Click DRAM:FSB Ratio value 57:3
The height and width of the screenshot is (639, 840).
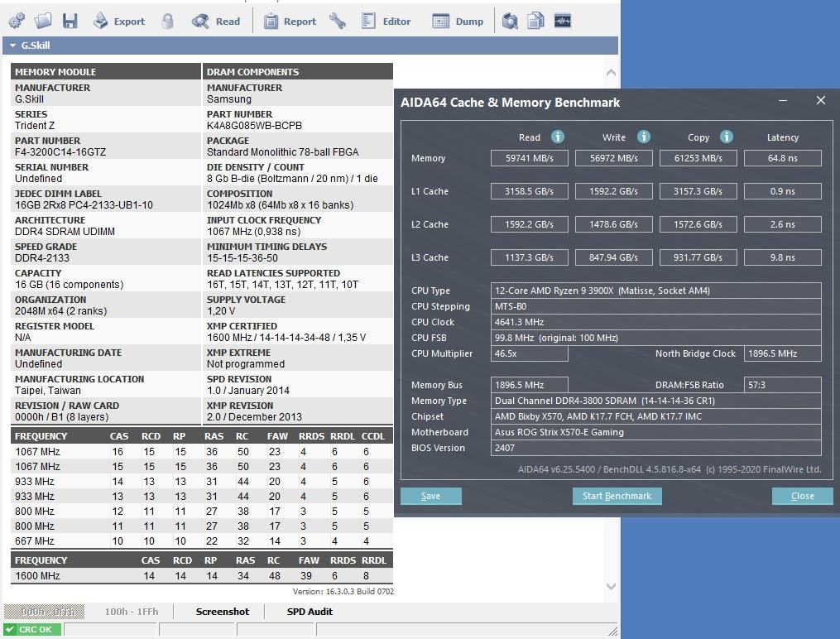click(x=783, y=385)
